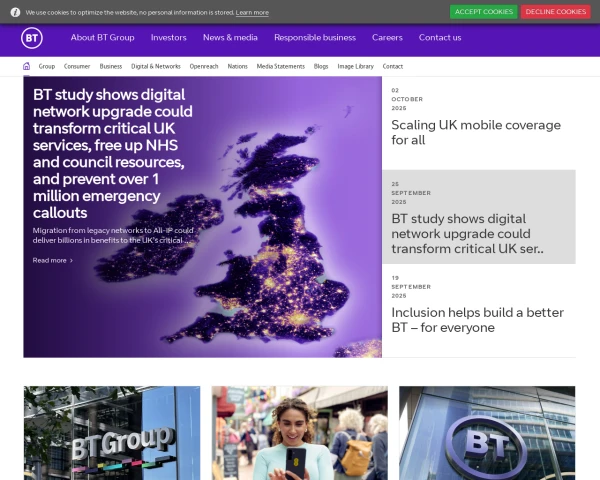Open the Careers menu

point(387,38)
